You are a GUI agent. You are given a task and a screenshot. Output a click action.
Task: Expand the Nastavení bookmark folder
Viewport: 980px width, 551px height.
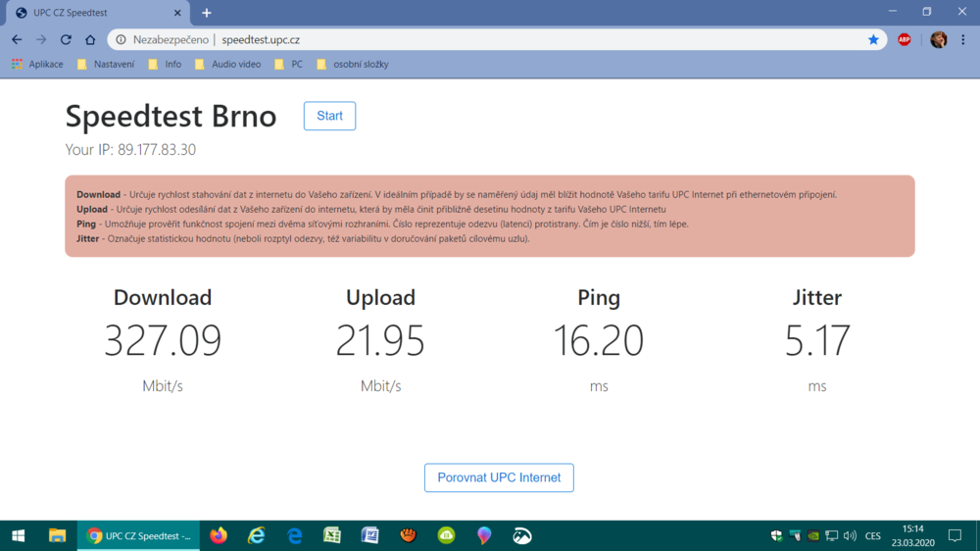click(x=106, y=65)
